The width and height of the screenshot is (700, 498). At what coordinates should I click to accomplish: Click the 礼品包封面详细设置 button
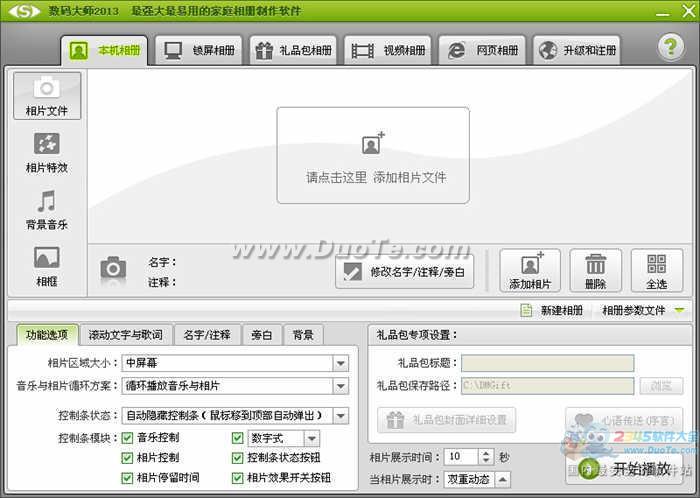pos(446,420)
